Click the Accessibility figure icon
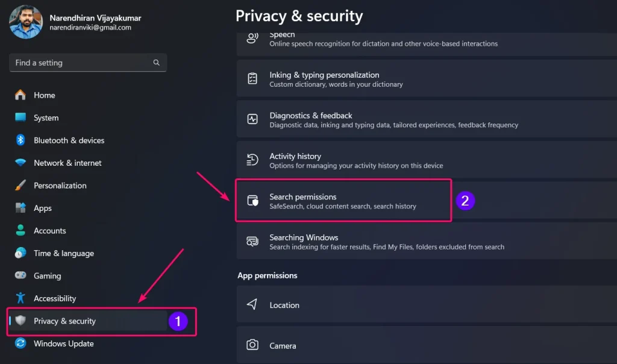Viewport: 617px width, 364px height. click(20, 298)
